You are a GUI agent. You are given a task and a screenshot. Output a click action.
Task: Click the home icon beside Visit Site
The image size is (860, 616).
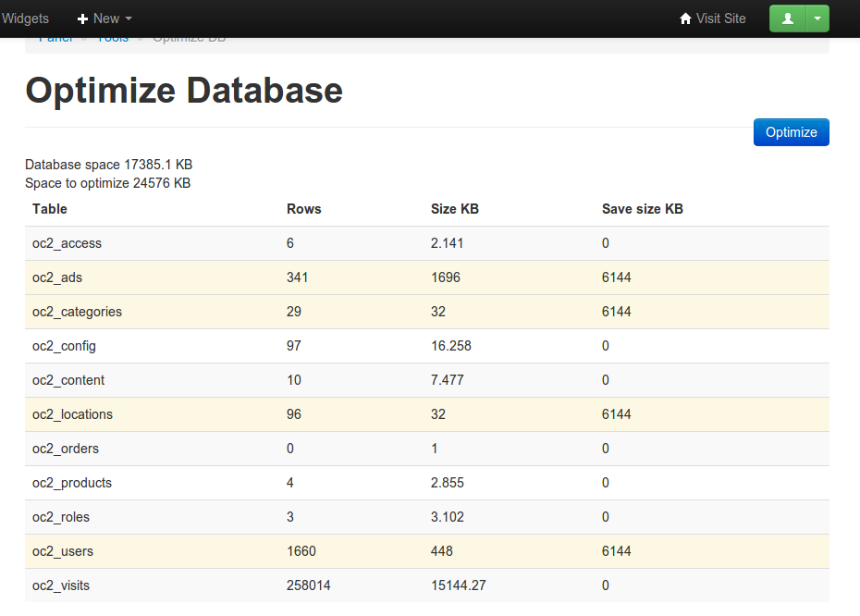click(685, 18)
